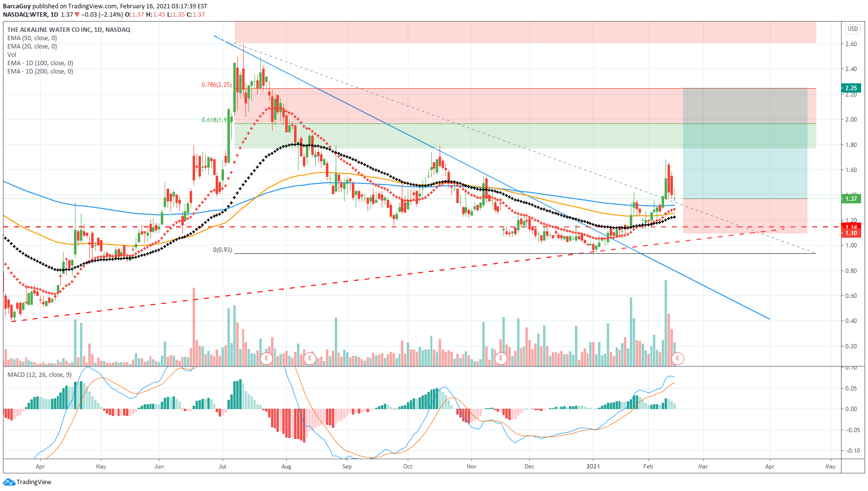Screen dimensions: 868x491
Task: Click the NASDAQ:WTER, 1D symbol text
Action: pos(30,15)
